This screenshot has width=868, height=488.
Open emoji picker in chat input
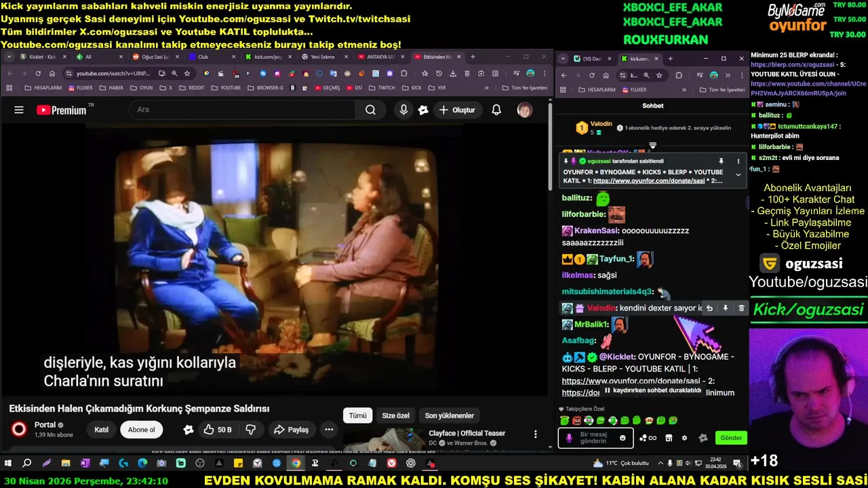coord(623,438)
